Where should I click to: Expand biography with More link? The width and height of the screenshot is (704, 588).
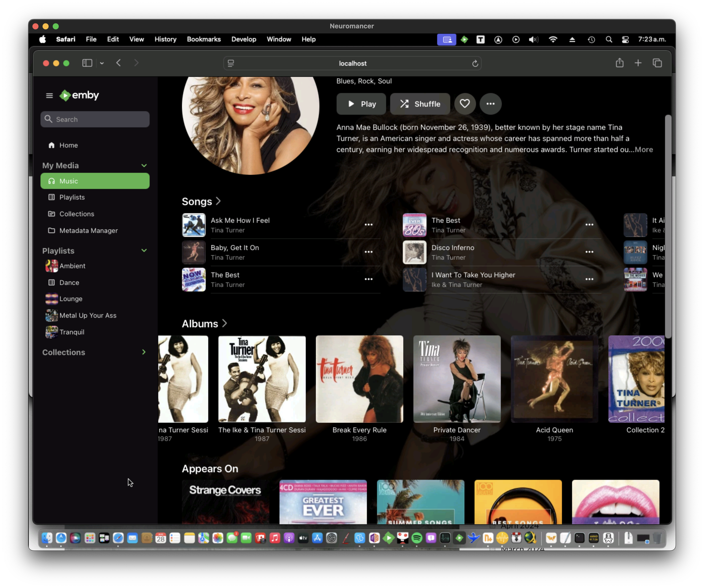[644, 149]
